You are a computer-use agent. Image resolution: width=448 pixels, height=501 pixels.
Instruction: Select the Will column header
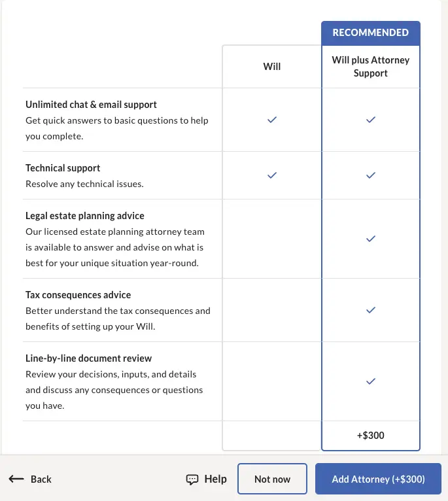(x=272, y=67)
